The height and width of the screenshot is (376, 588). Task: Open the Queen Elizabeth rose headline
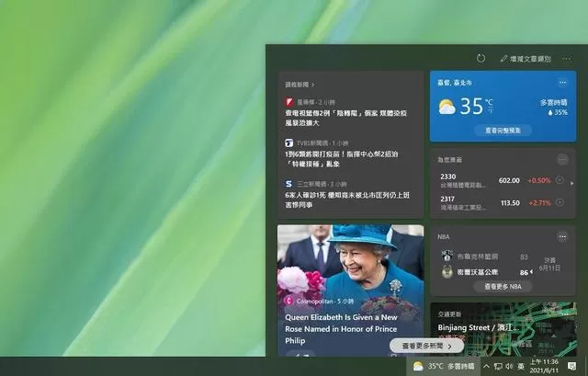pos(341,329)
